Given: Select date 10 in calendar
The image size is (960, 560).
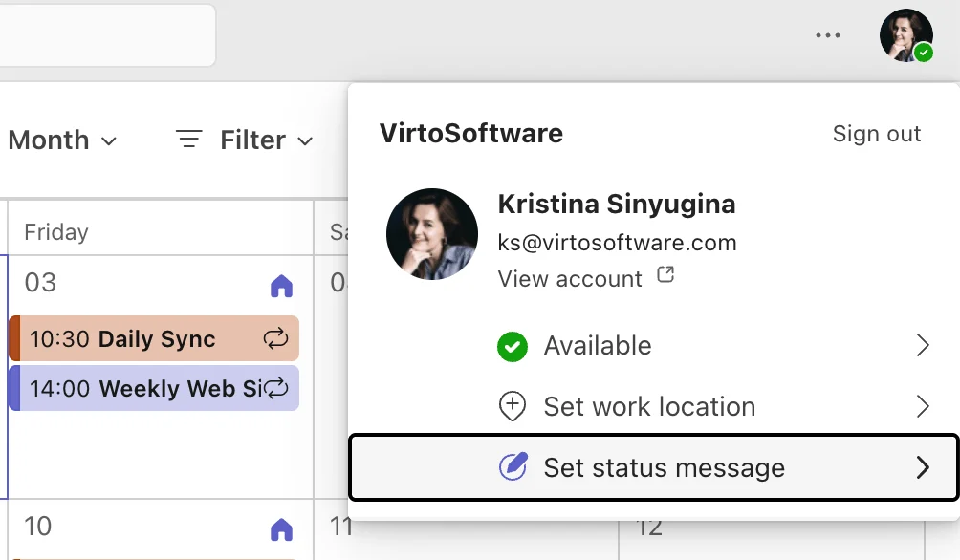Looking at the screenshot, I should (38, 527).
